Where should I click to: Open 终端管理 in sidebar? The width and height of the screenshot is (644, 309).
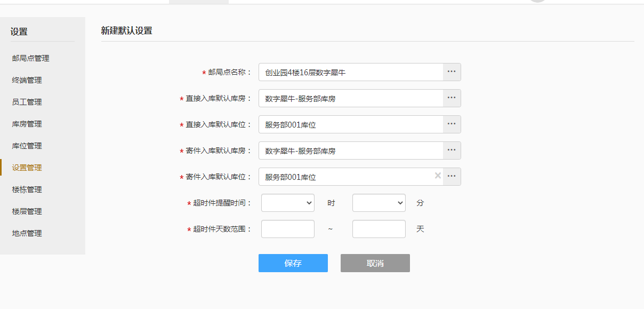(27, 80)
